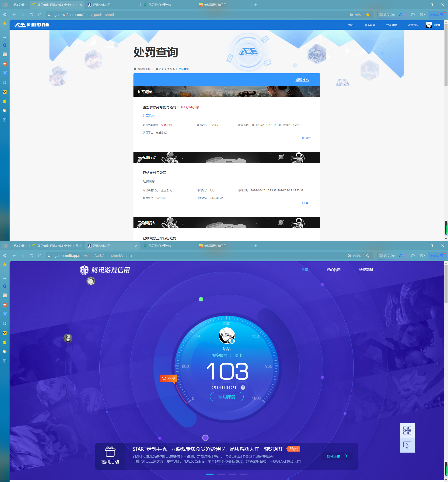Open the orange S sidebar icon in the 处罚查询 window
This screenshot has width=448, height=482.
pos(5,54)
